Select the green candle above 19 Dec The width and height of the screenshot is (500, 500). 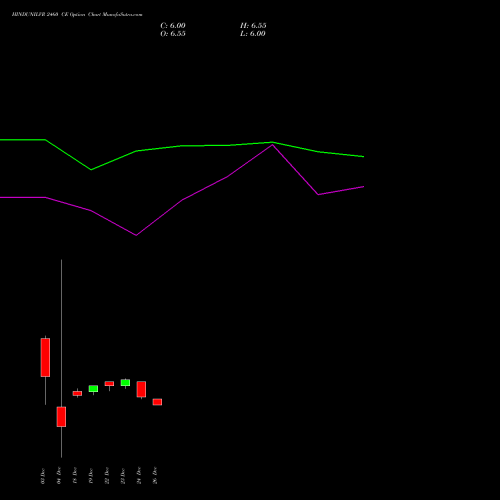(x=93, y=389)
